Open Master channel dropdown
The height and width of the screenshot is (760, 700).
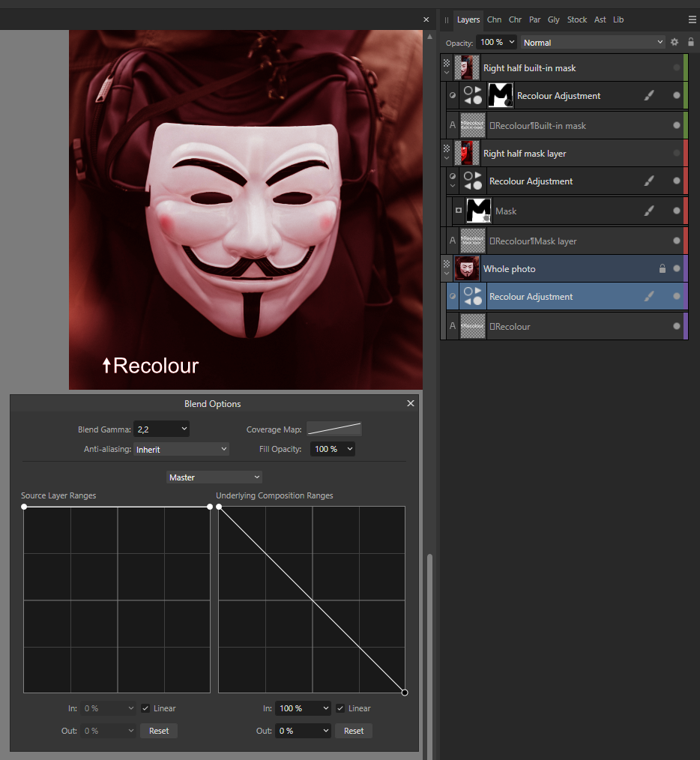point(214,477)
